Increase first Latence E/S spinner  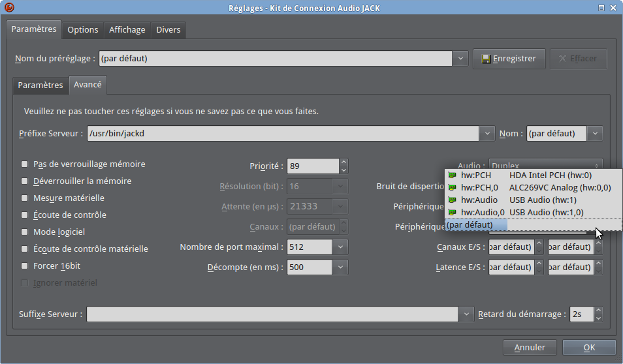[x=539, y=263]
